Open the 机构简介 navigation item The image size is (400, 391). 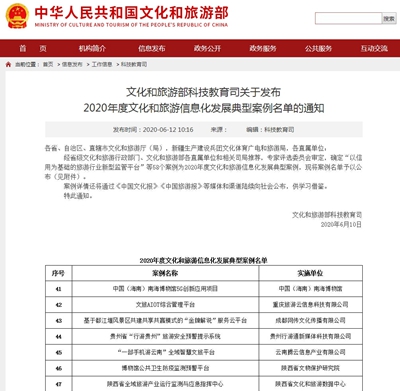click(x=92, y=49)
